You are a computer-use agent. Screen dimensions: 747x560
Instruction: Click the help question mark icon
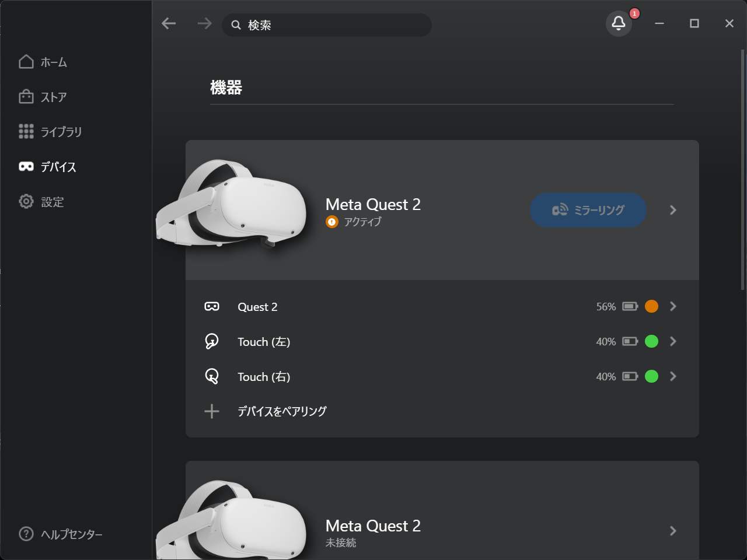pyautogui.click(x=26, y=534)
